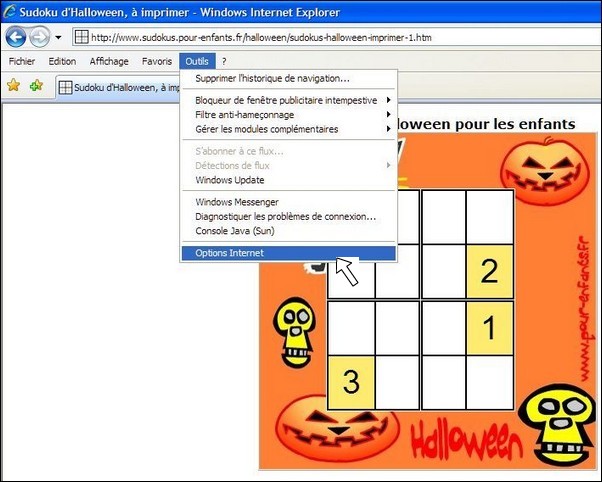Expand Bloqueur de fenêtre publicitaire intempestive submenu
This screenshot has height=482, width=602.
click(x=288, y=100)
